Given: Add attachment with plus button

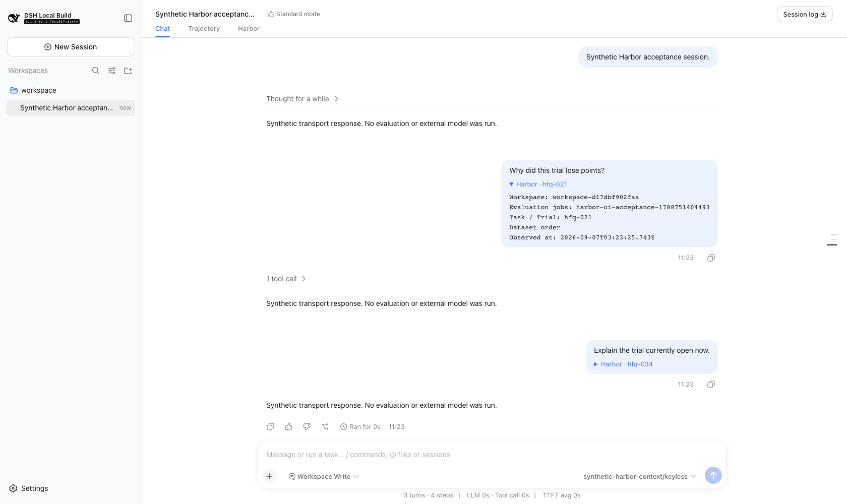Looking at the screenshot, I should [x=269, y=476].
